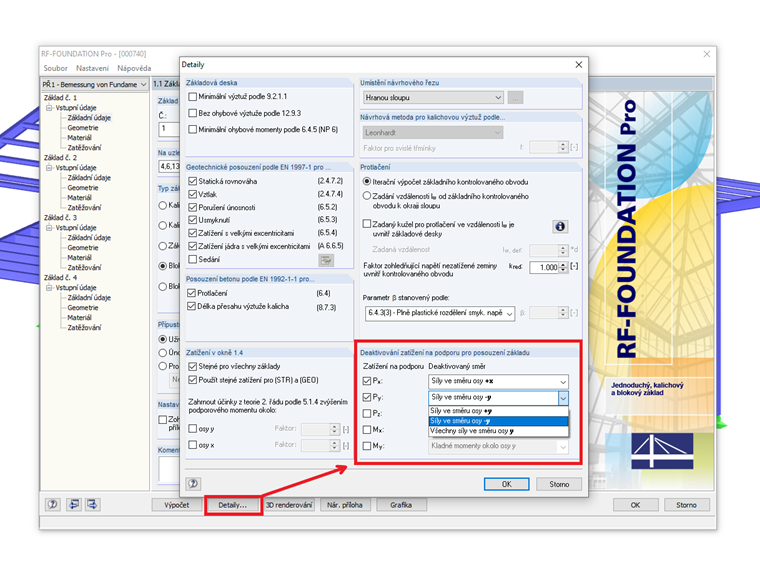Image resolution: width=760 pixels, height=570 pixels.
Task: Uncheck Px support load checkbox
Action: point(367,381)
